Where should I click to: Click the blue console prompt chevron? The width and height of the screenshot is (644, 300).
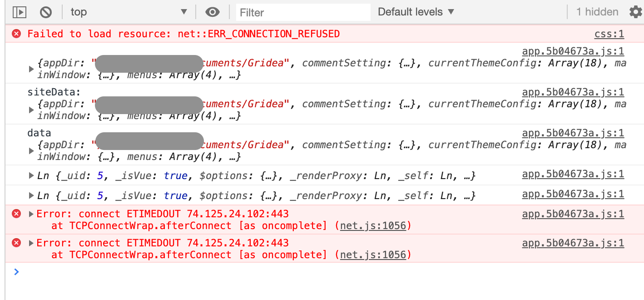[x=16, y=271]
